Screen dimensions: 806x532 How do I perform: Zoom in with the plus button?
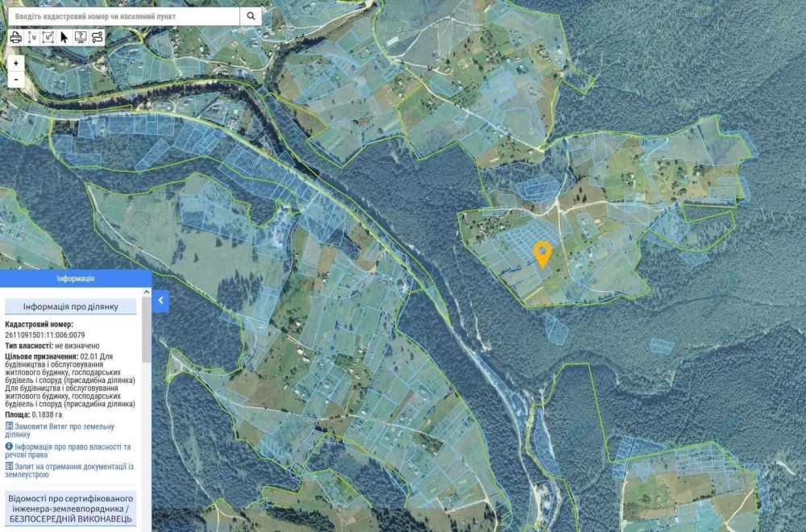(16, 63)
